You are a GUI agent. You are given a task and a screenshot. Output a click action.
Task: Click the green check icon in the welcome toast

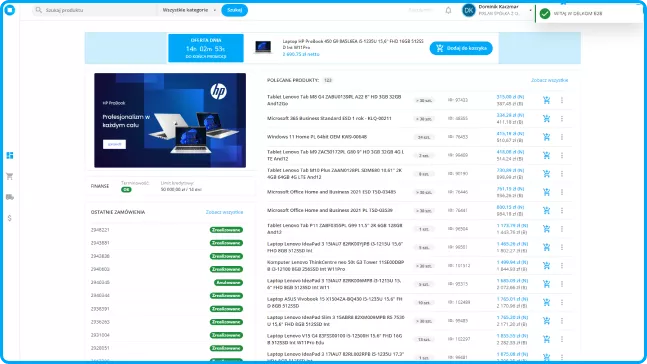545,14
